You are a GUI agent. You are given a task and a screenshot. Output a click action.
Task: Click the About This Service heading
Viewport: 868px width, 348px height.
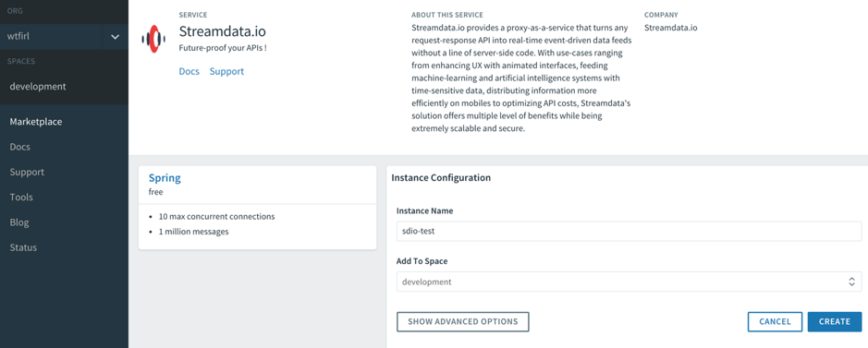[446, 15]
